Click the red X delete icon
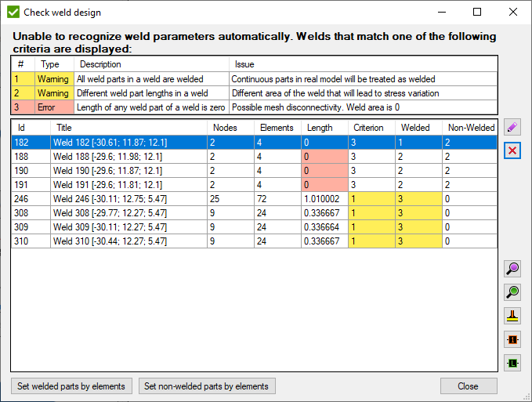532x402 pixels. tap(512, 150)
